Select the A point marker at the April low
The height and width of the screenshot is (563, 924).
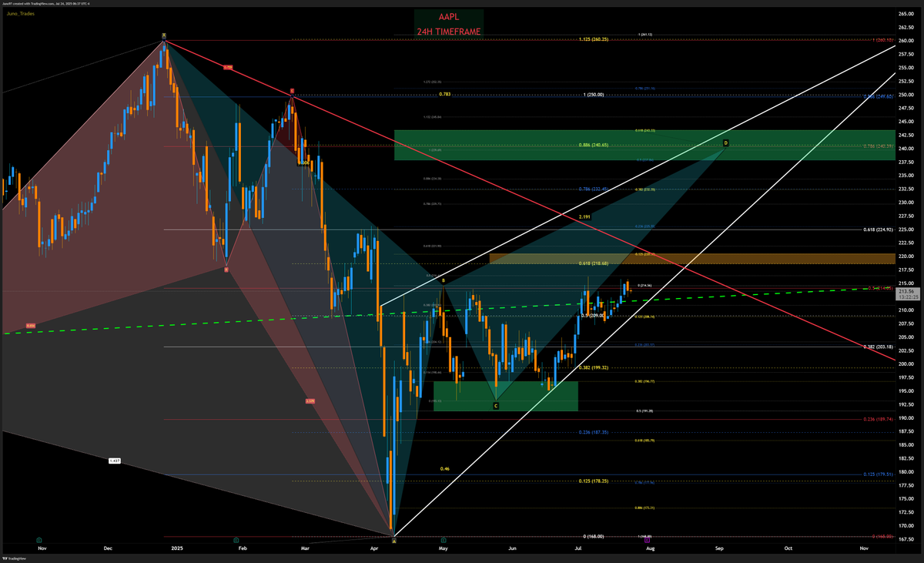pyautogui.click(x=393, y=541)
